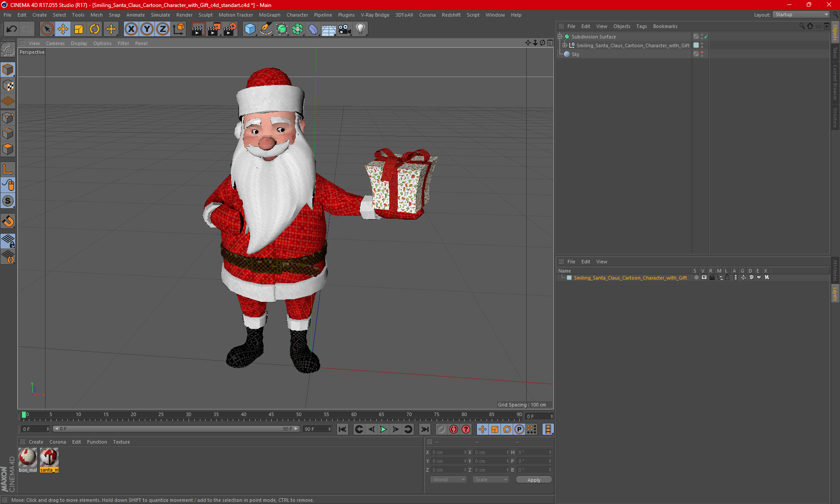The image size is (840, 504).
Task: Activate the Rotate tool
Action: (94, 29)
